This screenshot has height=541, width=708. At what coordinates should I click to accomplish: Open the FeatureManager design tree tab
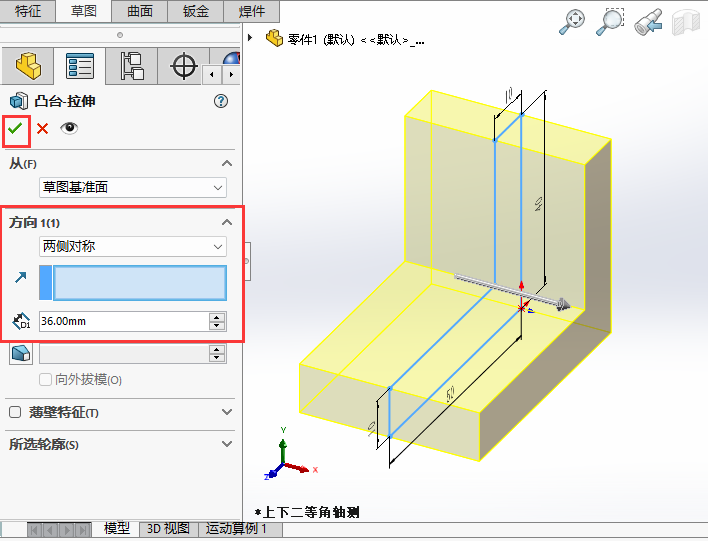point(28,66)
